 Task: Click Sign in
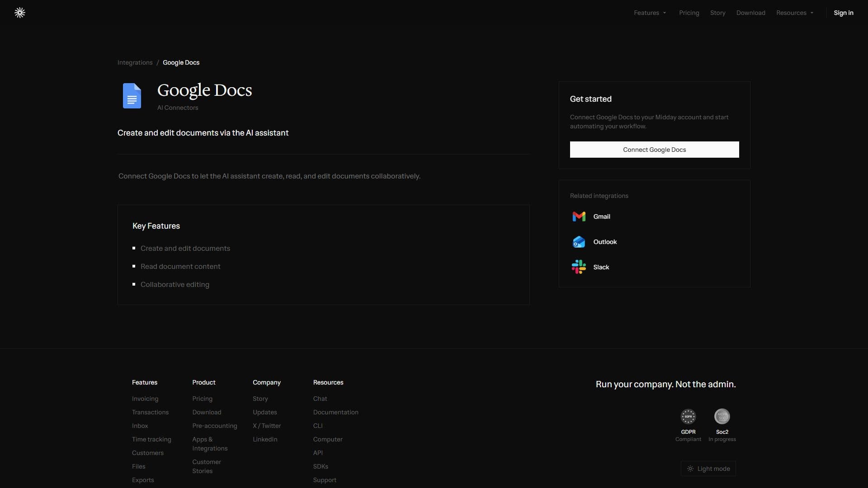(844, 13)
